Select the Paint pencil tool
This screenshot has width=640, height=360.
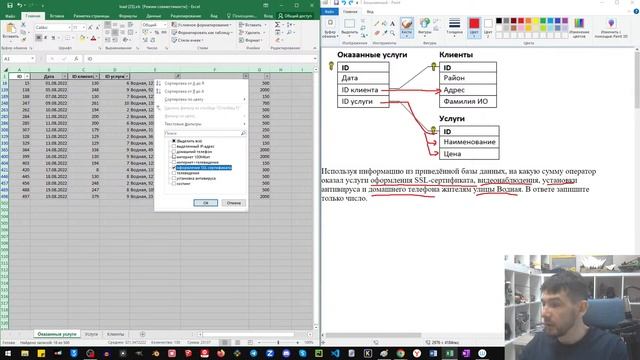tap(376, 24)
